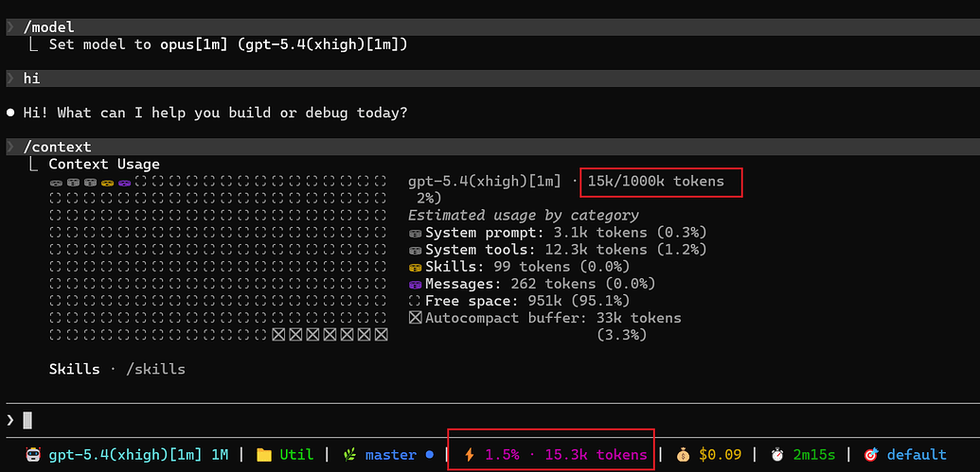Click the 'Hi! What can I help you build' reply

point(216,113)
